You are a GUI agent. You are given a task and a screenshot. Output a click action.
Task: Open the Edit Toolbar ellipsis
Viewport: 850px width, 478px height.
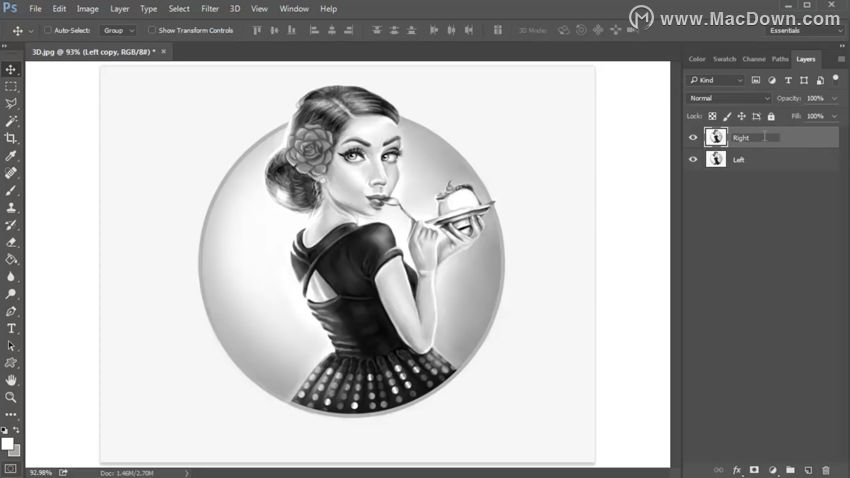coord(11,415)
